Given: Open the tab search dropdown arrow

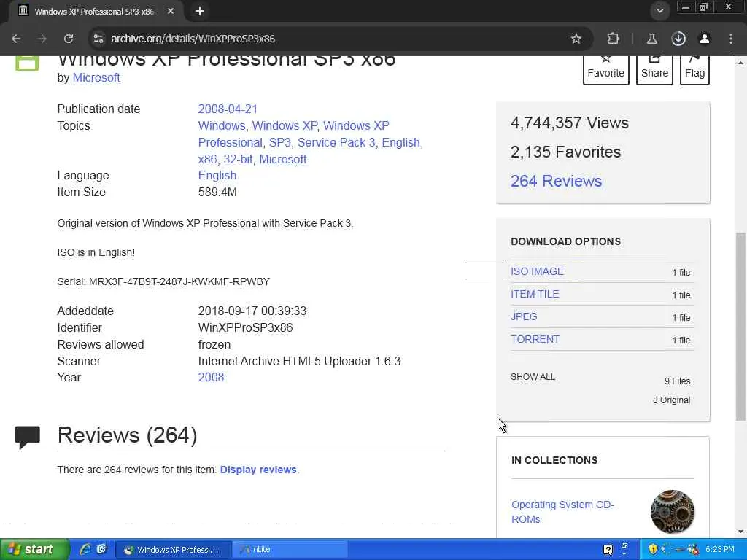Looking at the screenshot, I should point(659,11).
